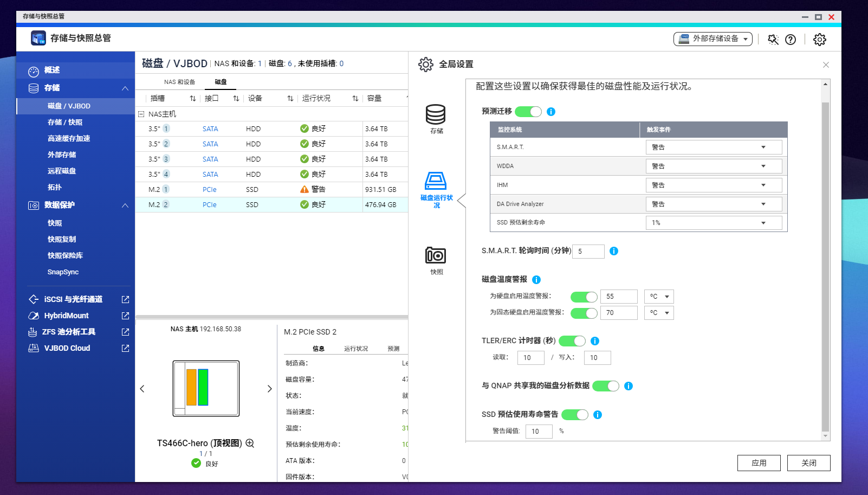The image size is (868, 495).
Task: Open the PCIe link for M.2 slot 1
Action: pos(209,190)
